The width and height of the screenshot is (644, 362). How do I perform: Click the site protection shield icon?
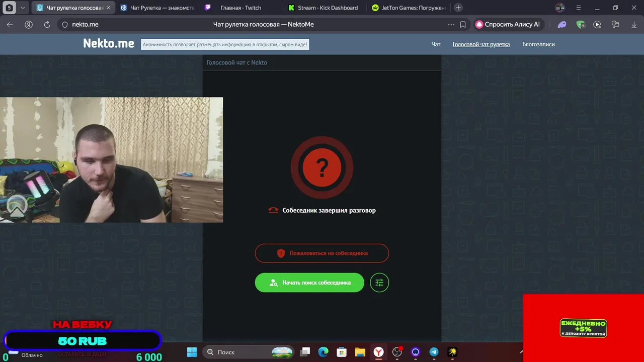(64, 24)
